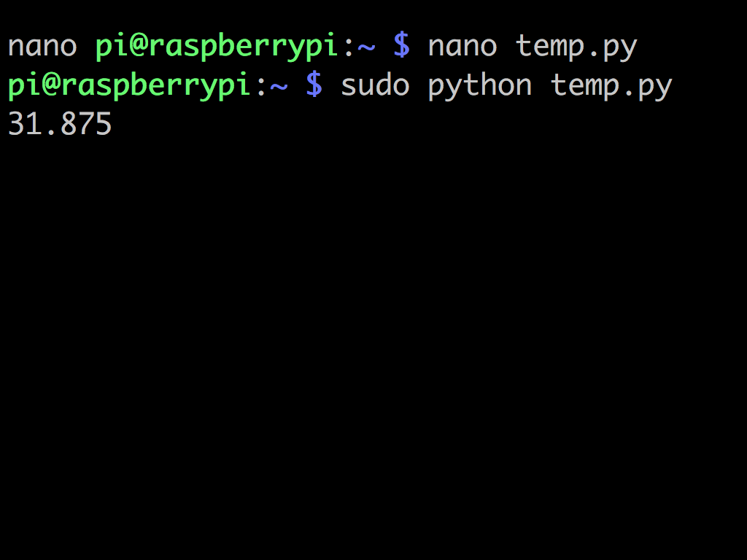
Task: Click the pi username in first-line prompt
Action: click(112, 47)
